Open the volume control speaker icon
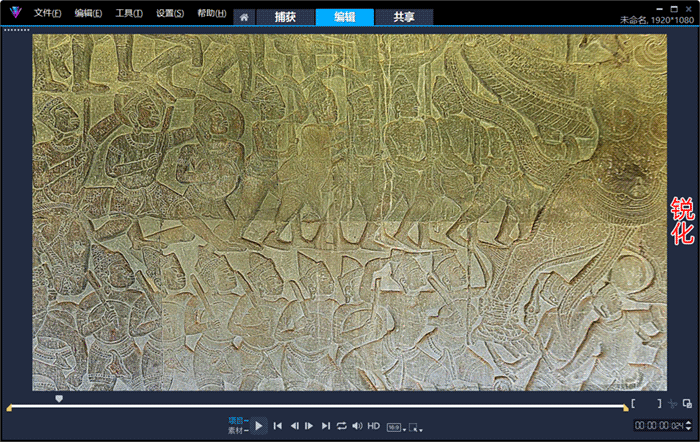Image resolution: width=700 pixels, height=442 pixels. coord(357,426)
